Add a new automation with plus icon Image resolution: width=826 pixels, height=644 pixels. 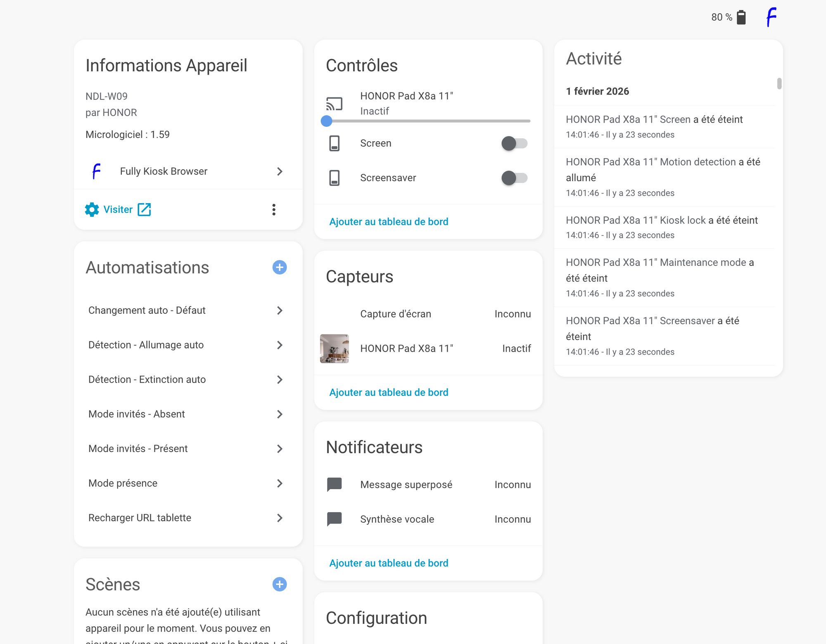(280, 267)
